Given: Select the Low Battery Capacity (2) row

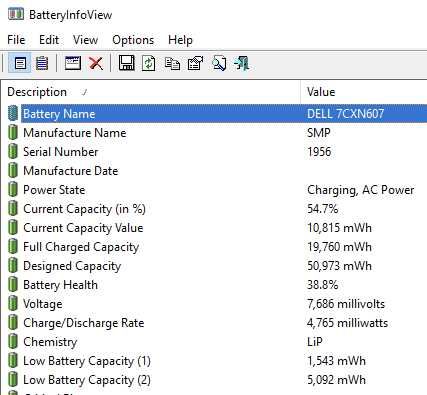Looking at the screenshot, I should pos(213,380).
